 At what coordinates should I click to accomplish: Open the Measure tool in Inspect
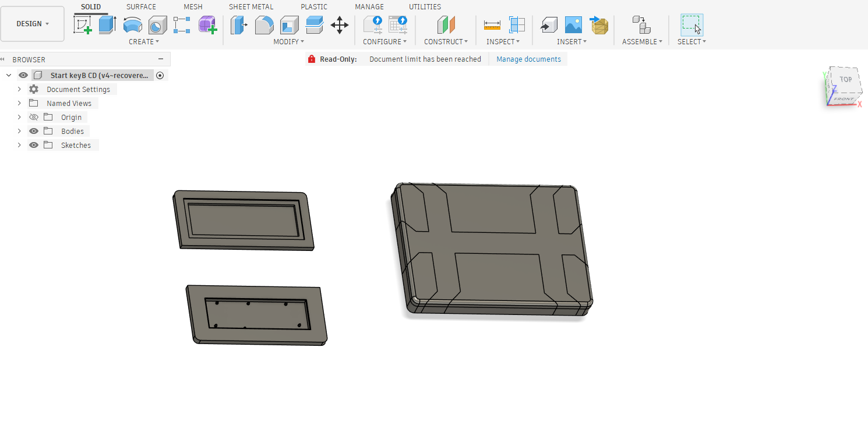tap(492, 25)
